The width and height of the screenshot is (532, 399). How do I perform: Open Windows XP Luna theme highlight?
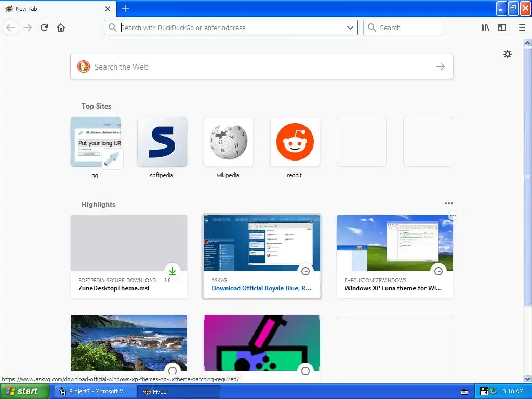(x=395, y=257)
